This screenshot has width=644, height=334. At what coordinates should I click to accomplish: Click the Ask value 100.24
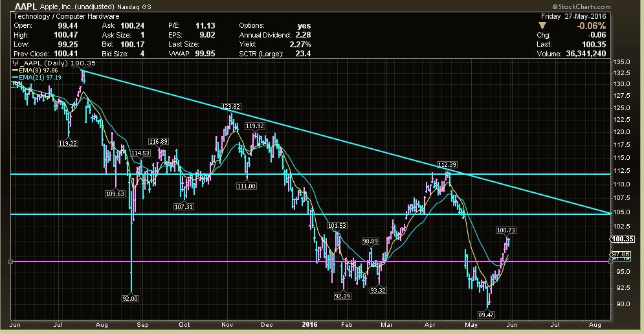click(132, 25)
